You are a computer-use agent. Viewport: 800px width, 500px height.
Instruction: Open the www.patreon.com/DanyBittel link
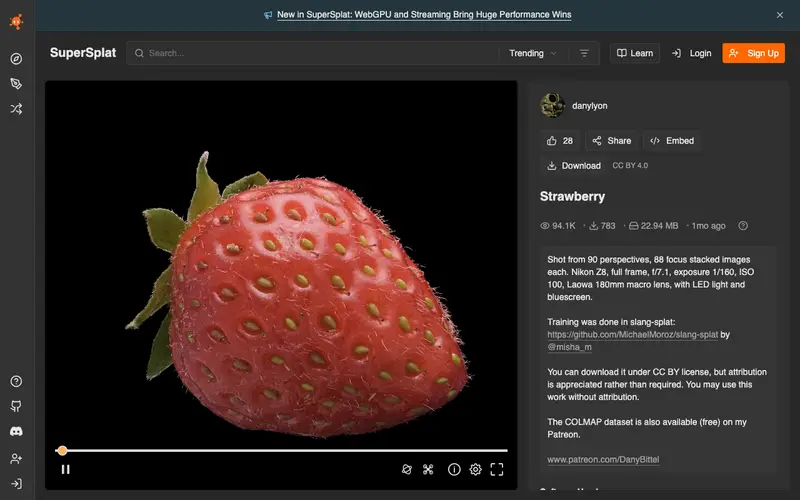(x=603, y=460)
